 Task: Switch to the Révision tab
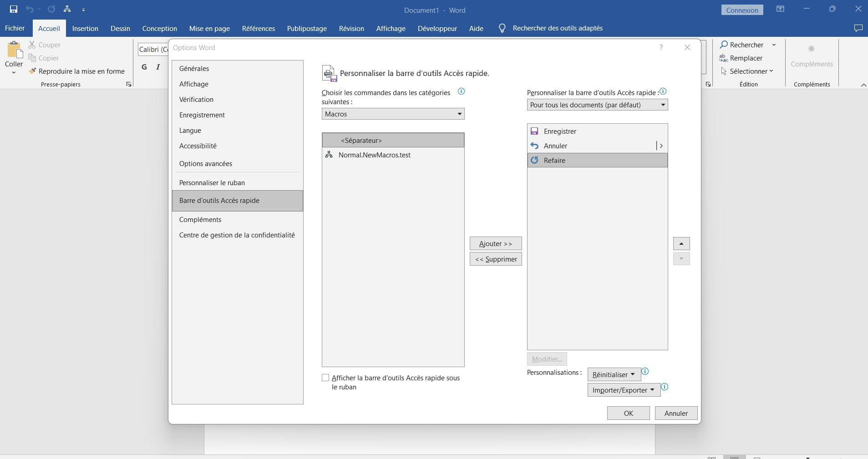tap(351, 28)
